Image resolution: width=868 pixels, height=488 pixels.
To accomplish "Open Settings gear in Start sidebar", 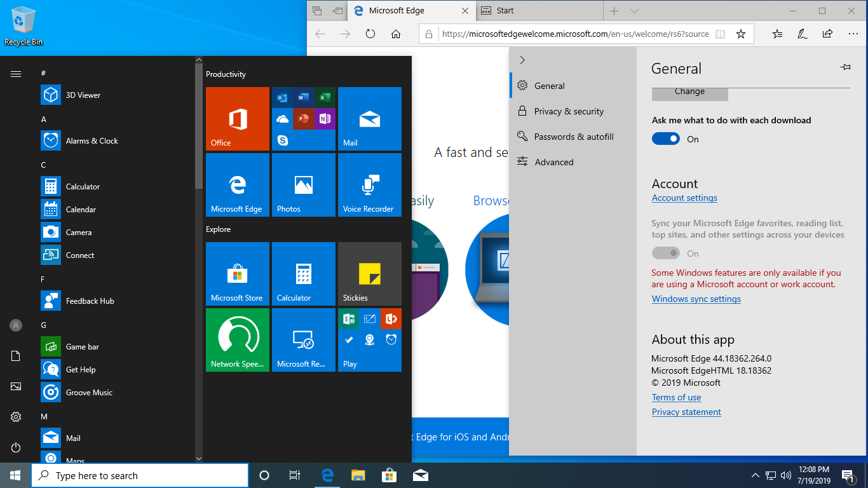I will coord(16,417).
